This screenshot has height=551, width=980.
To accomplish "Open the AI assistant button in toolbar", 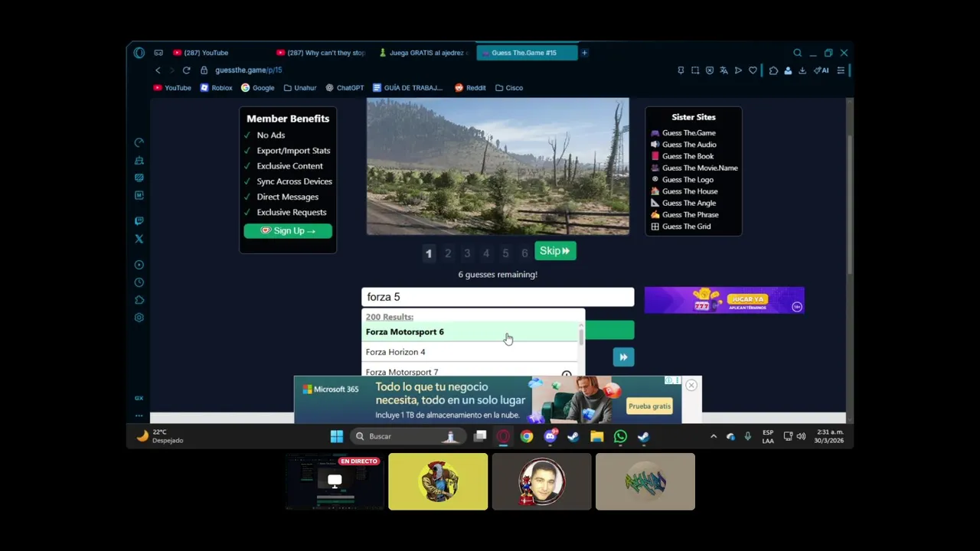I will pyautogui.click(x=821, y=70).
